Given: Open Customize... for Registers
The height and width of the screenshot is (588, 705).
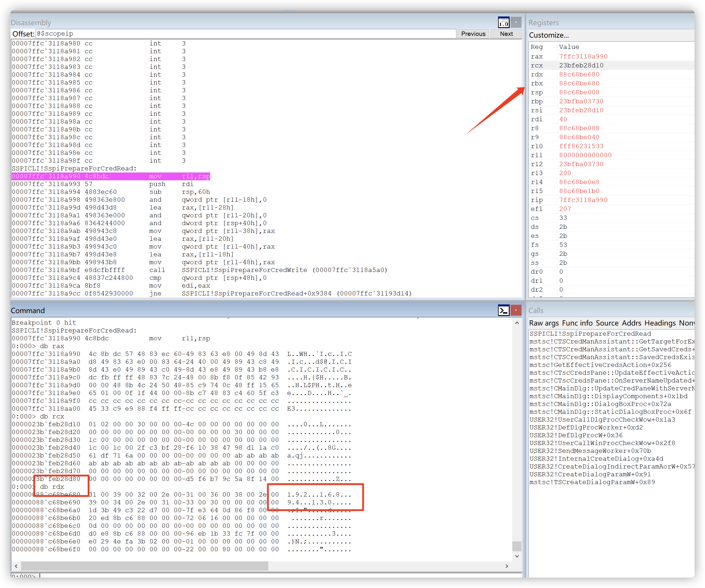Looking at the screenshot, I should (x=548, y=35).
